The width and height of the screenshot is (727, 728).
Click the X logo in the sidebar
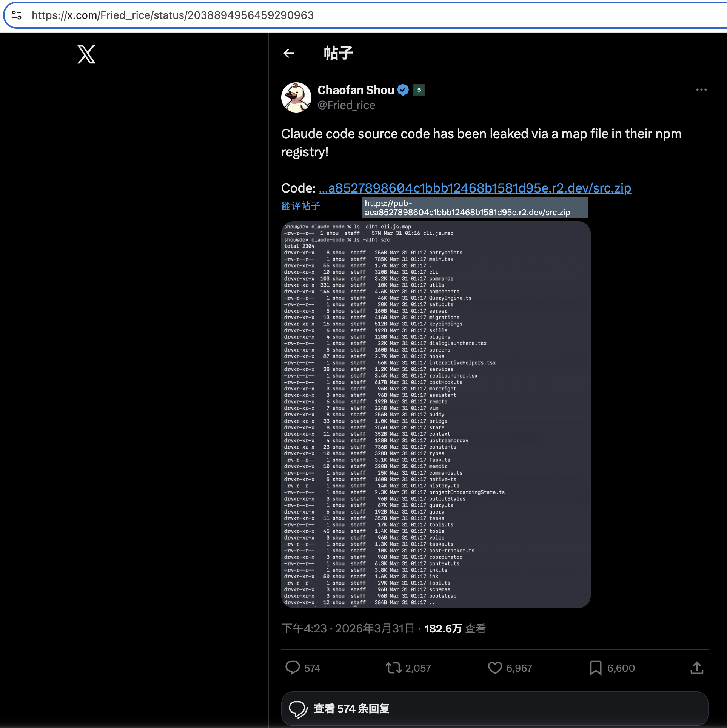coord(86,54)
